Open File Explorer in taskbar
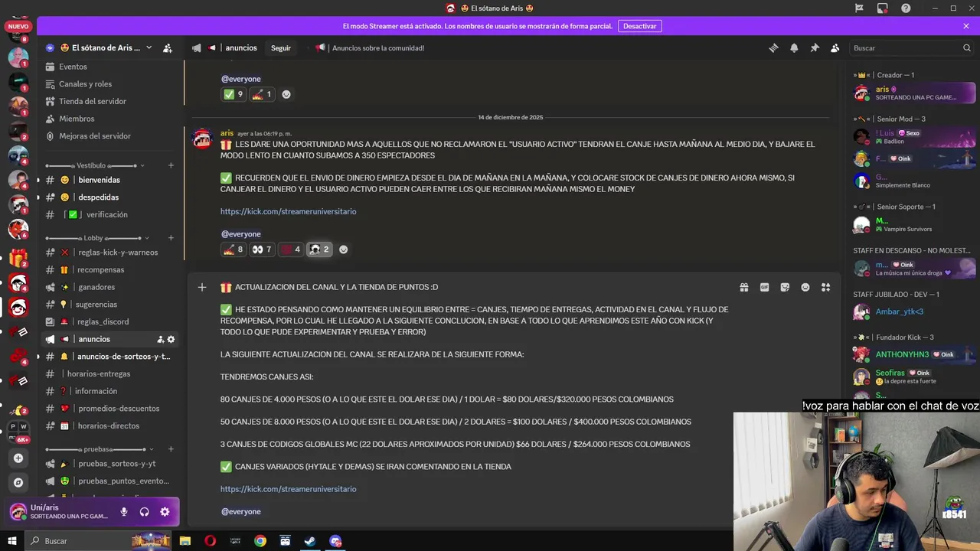The image size is (980, 551). point(185,541)
